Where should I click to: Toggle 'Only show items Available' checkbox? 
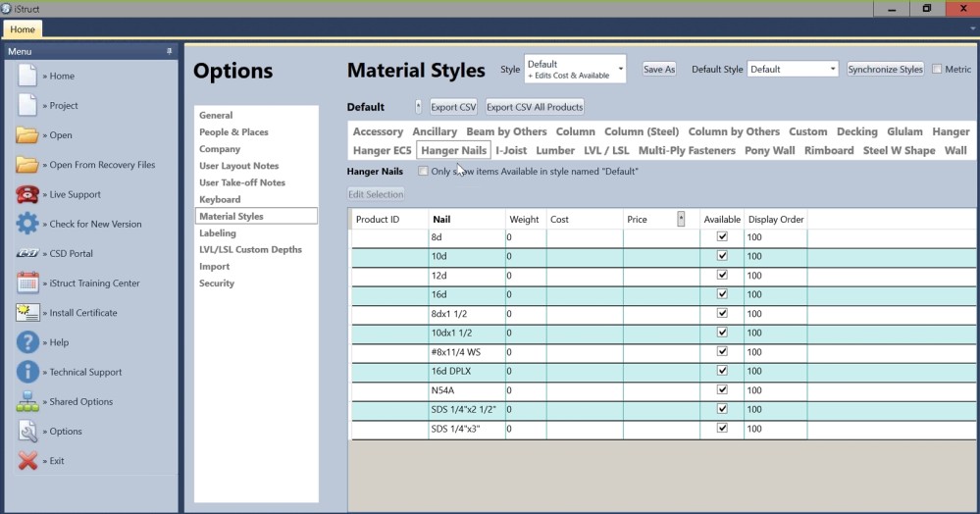point(423,172)
